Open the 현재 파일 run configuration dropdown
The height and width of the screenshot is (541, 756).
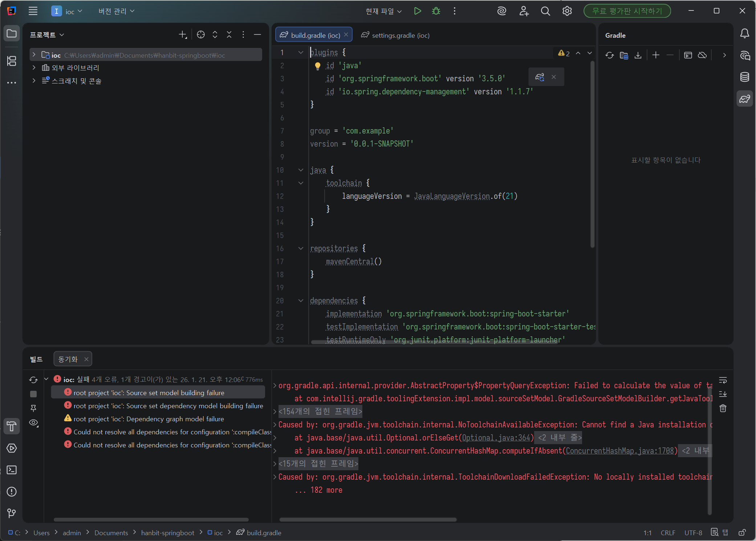pos(383,11)
